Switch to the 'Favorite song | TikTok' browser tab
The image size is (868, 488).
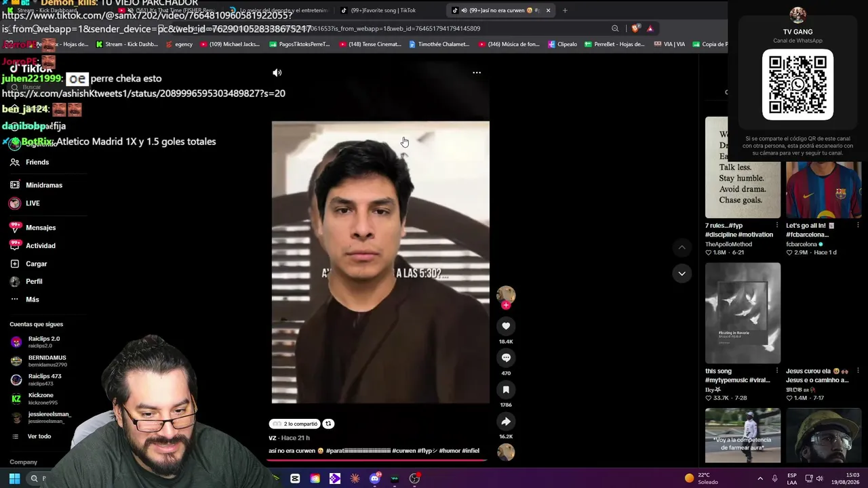click(383, 10)
